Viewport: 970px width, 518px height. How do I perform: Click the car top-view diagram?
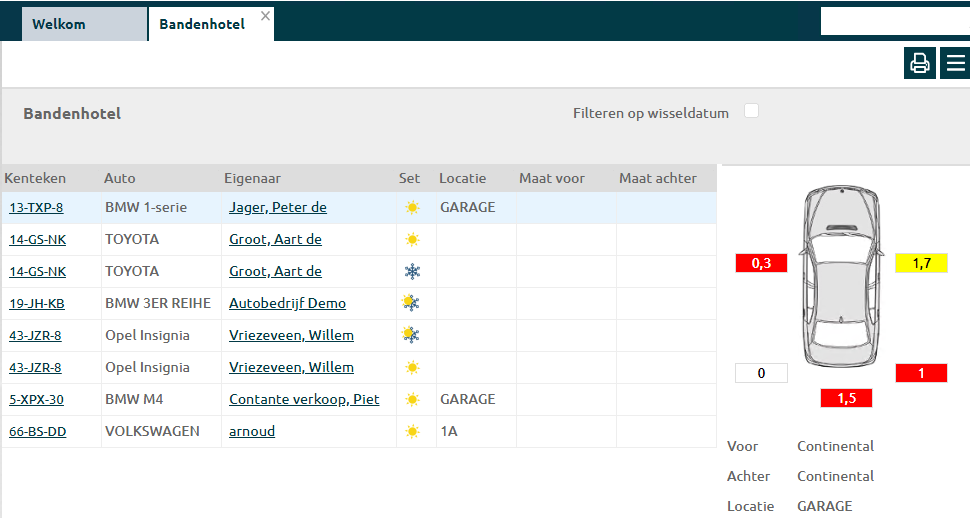(842, 277)
